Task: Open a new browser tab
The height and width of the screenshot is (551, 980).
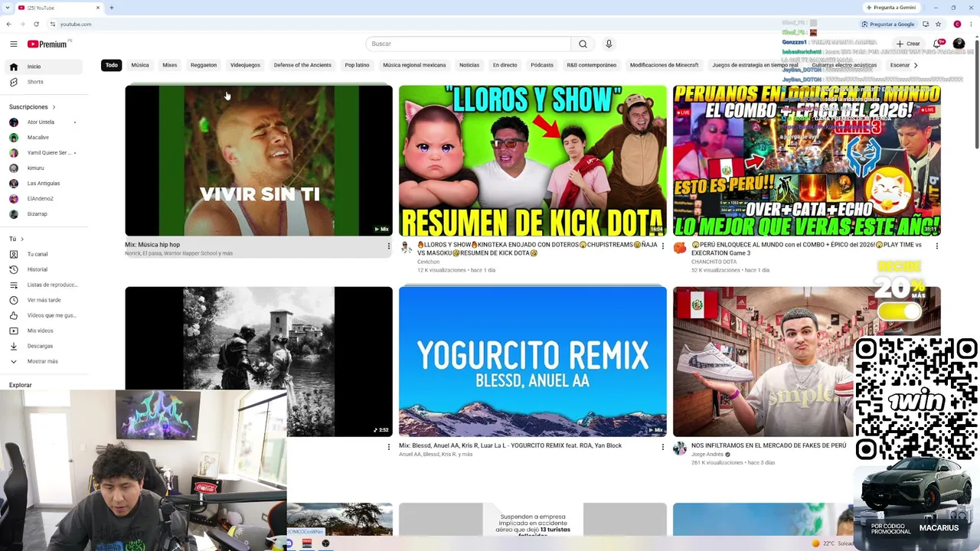Action: 111,8
